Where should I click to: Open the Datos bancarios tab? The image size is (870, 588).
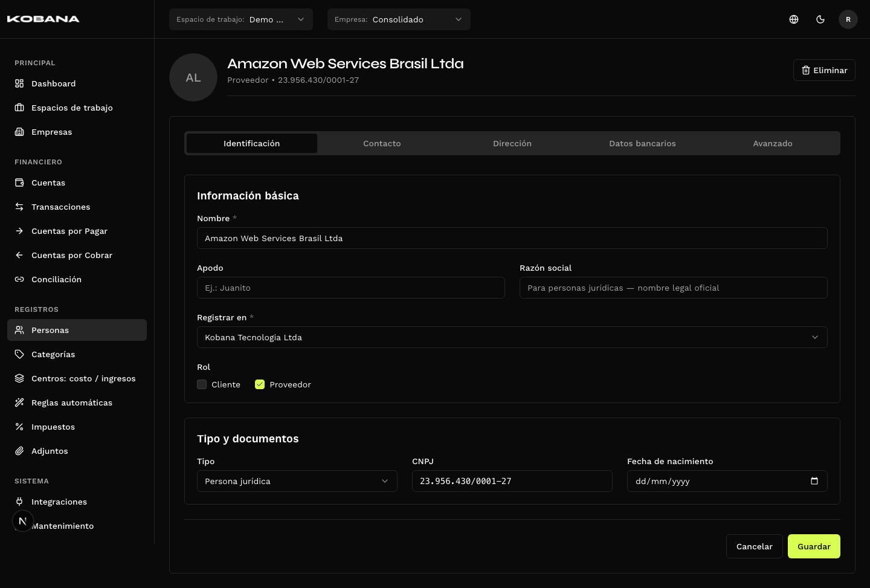[x=642, y=143]
